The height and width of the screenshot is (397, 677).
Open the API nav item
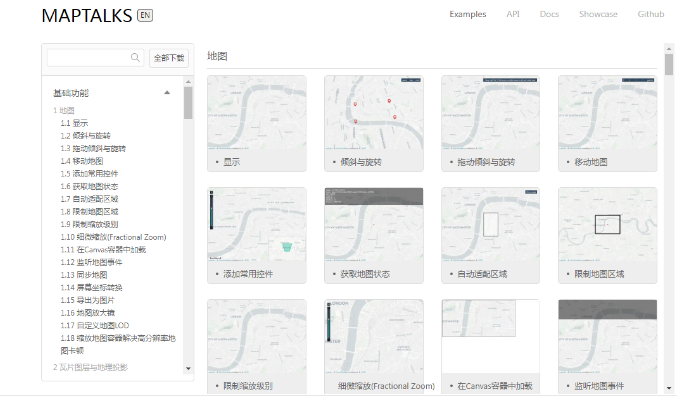point(513,14)
